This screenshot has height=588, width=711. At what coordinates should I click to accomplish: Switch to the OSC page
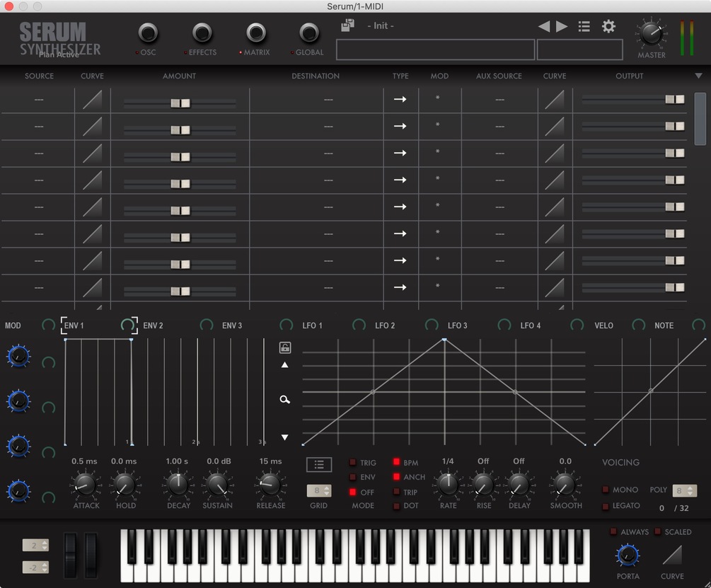pos(148,33)
